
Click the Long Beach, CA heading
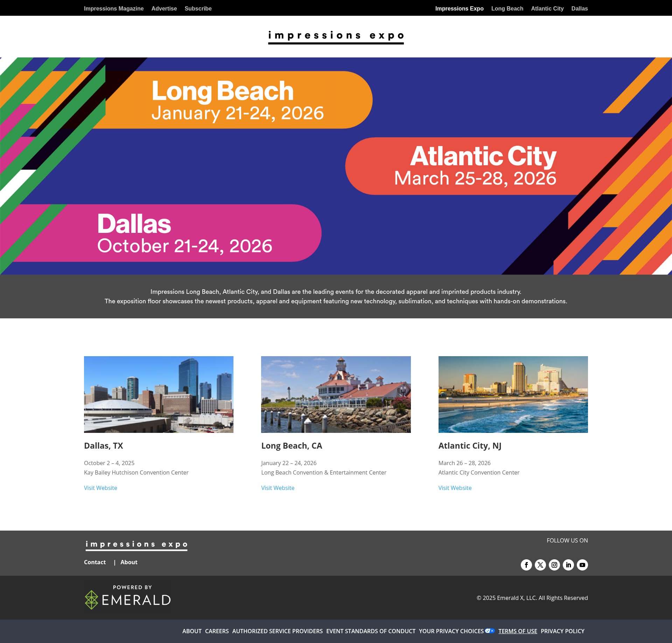(292, 446)
